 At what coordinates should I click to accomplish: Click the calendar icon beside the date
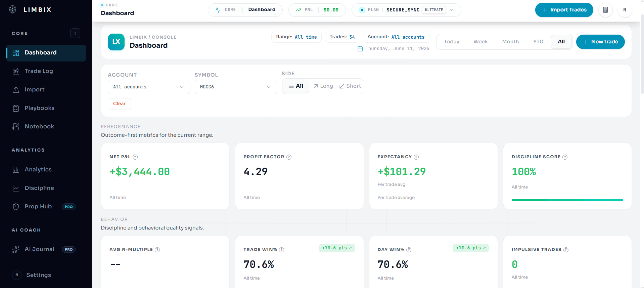[360, 49]
